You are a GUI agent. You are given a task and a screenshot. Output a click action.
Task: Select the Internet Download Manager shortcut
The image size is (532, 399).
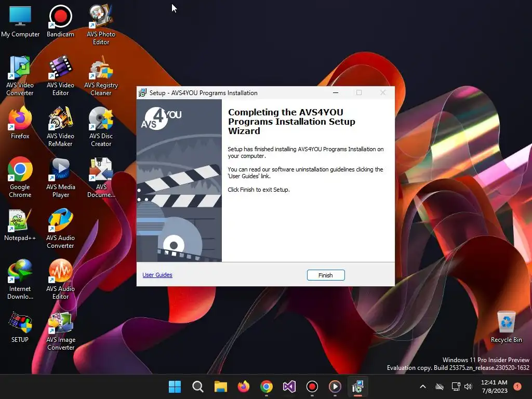pyautogui.click(x=20, y=279)
